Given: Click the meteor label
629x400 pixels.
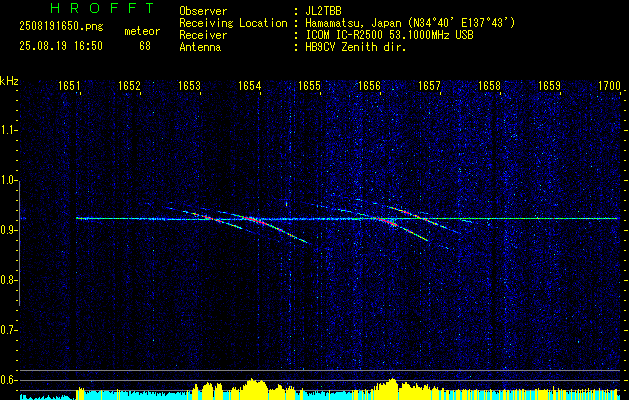Looking at the screenshot, I should click(x=142, y=31).
